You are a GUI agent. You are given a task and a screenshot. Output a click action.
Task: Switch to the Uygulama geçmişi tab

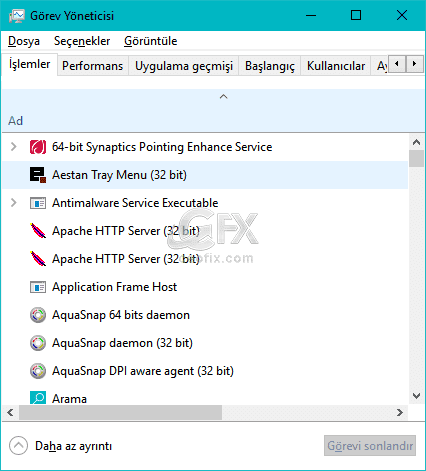tap(184, 66)
